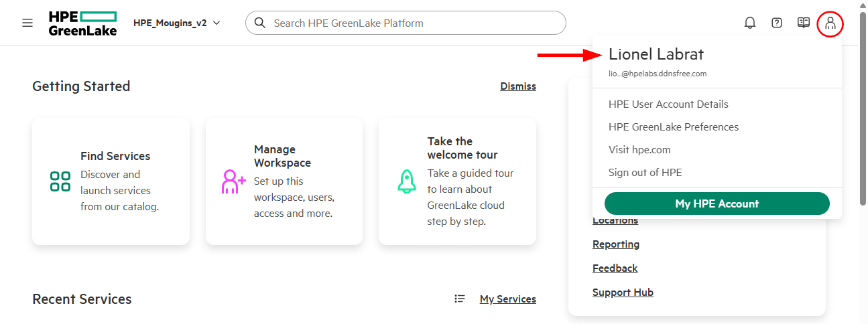The width and height of the screenshot is (868, 324).
Task: Dismiss the Getting Started section
Action: (x=518, y=86)
